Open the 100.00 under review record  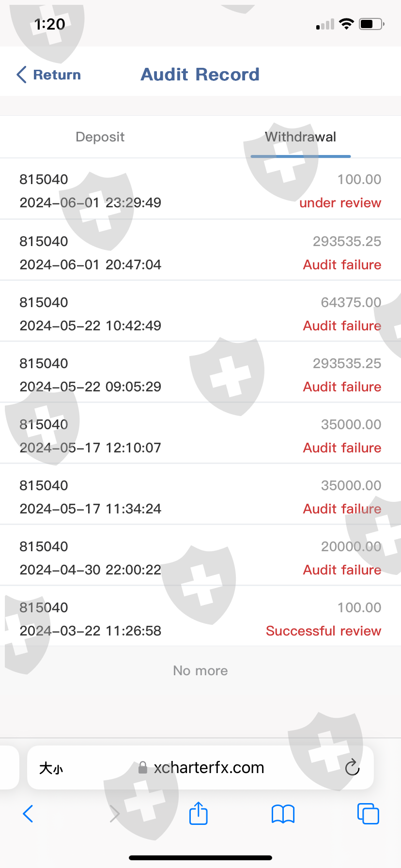click(x=200, y=191)
